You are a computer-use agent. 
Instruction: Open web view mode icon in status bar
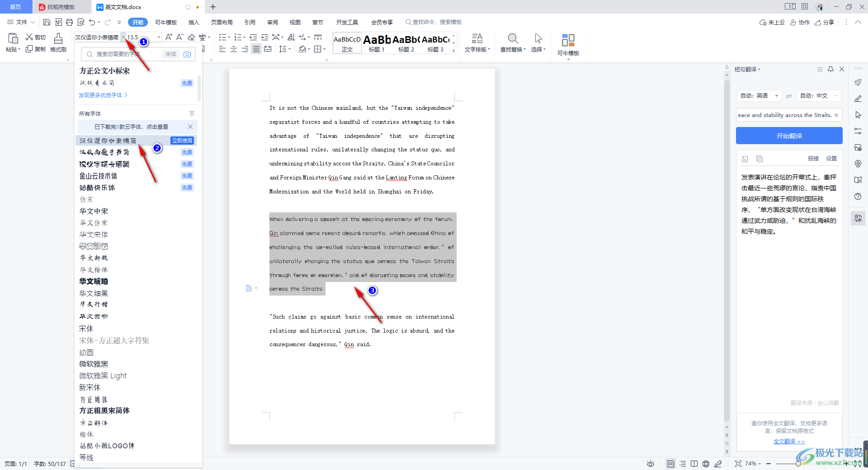tap(706, 464)
